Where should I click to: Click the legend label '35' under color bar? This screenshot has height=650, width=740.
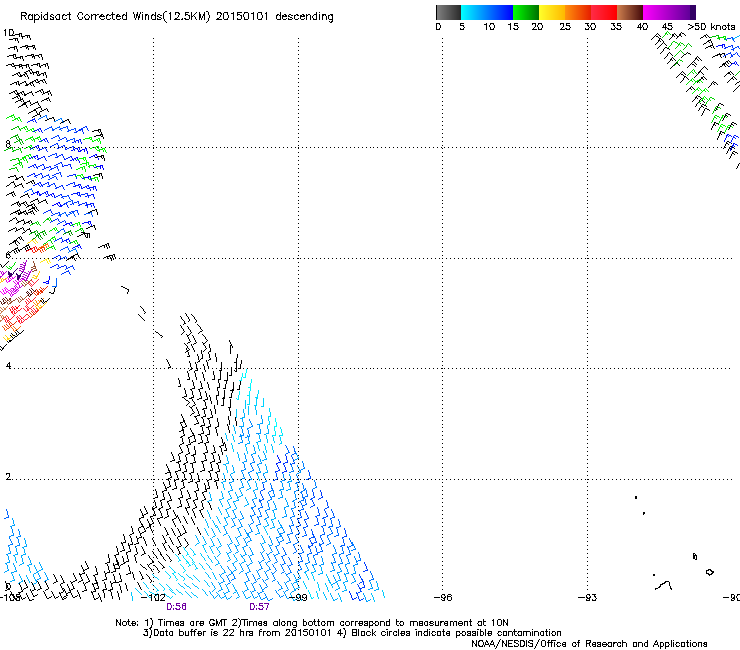click(x=616, y=27)
